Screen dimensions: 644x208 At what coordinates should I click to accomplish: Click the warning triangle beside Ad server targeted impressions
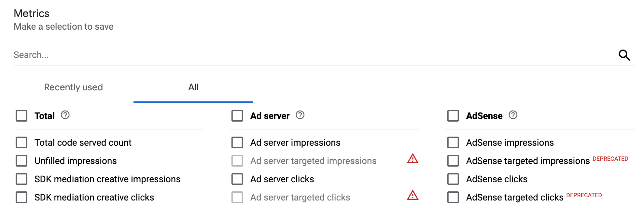[x=413, y=159]
